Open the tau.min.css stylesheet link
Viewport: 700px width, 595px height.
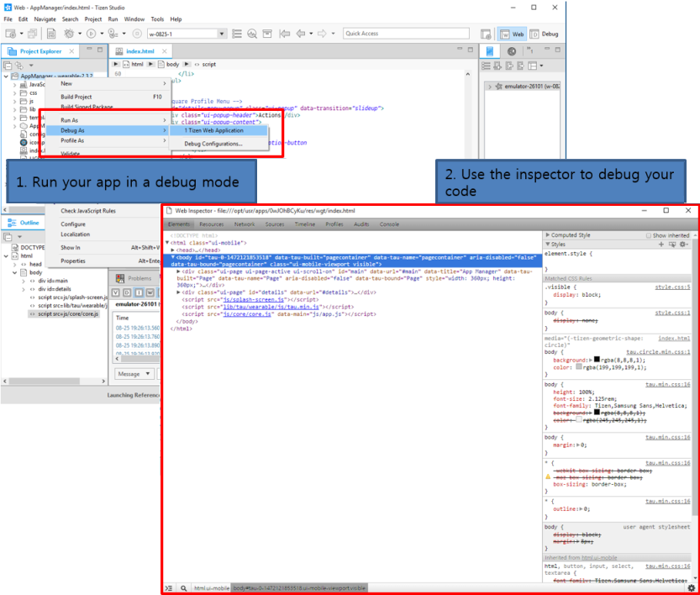(668, 383)
